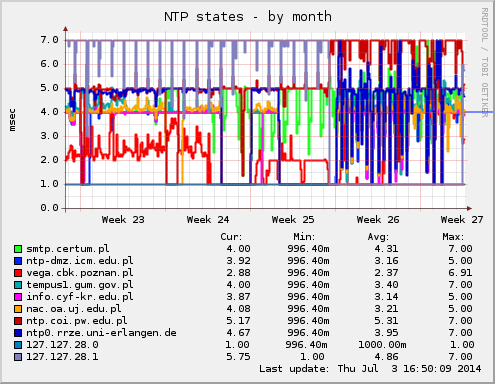Click Cur value 4.00 for tempus1.gum.gov.pl

click(x=238, y=285)
